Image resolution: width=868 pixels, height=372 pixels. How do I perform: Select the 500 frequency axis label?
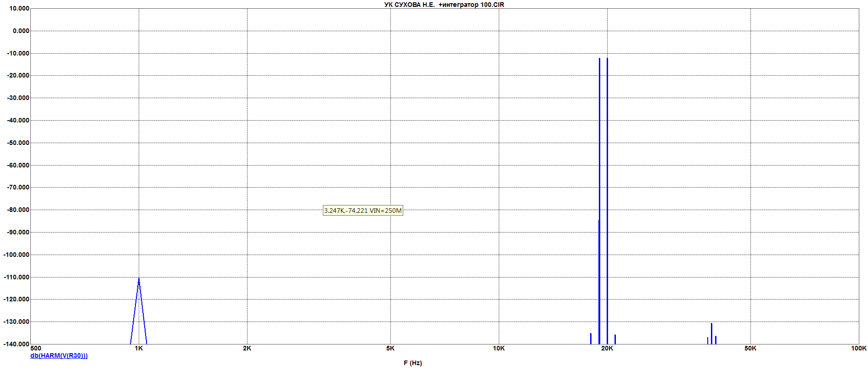pos(36,348)
